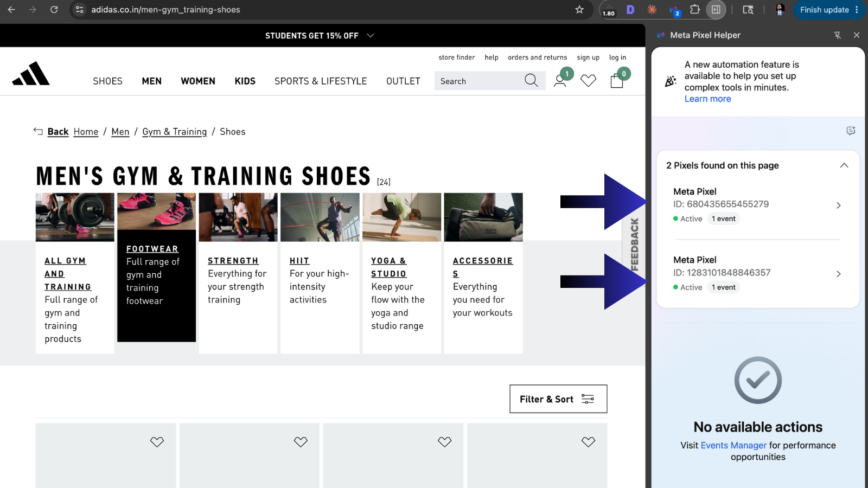This screenshot has width=868, height=488.
Task: Go to Men breadcrumb
Action: coord(120,132)
